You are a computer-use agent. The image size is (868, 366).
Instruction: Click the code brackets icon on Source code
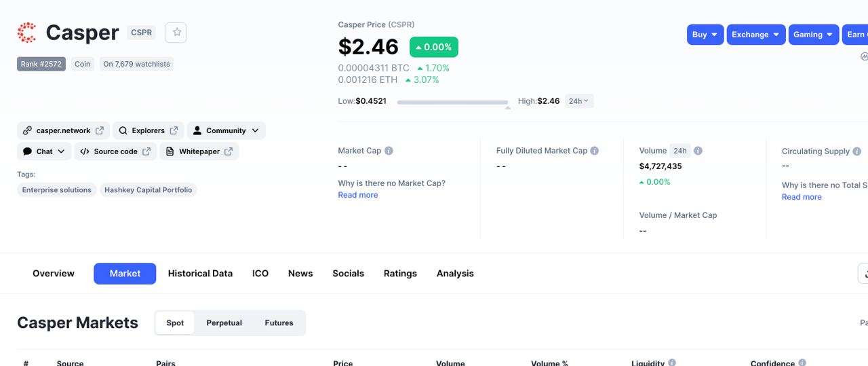click(x=84, y=151)
